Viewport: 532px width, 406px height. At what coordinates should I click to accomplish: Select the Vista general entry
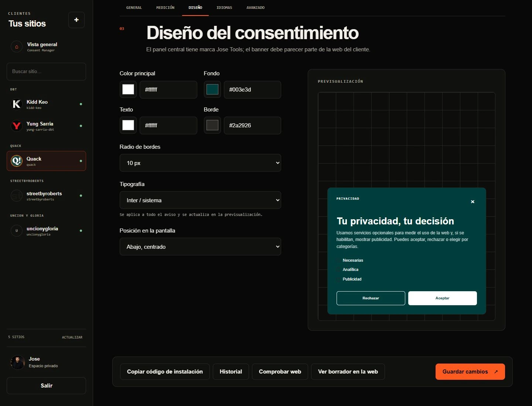click(46, 47)
